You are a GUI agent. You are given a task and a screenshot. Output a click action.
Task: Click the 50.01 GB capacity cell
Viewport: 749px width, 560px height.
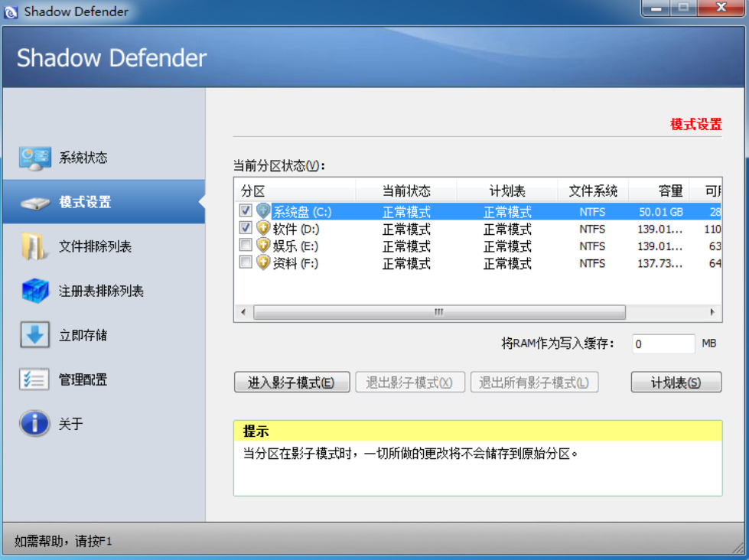[661, 212]
